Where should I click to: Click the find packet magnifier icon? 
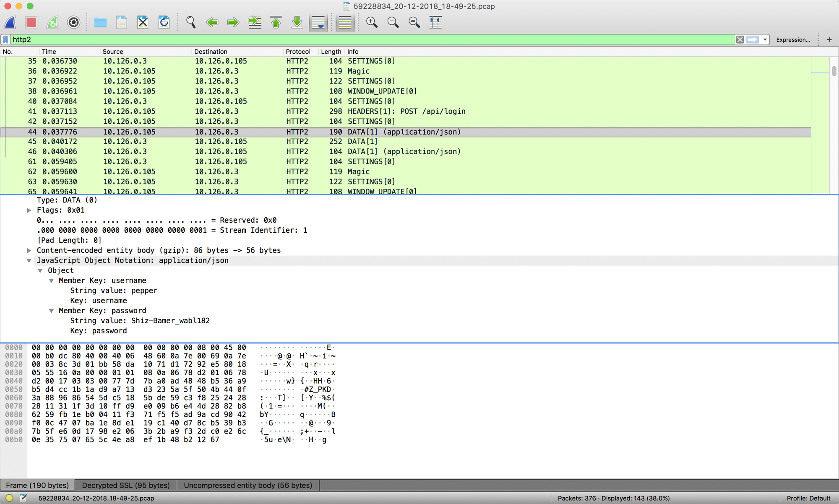point(191,22)
